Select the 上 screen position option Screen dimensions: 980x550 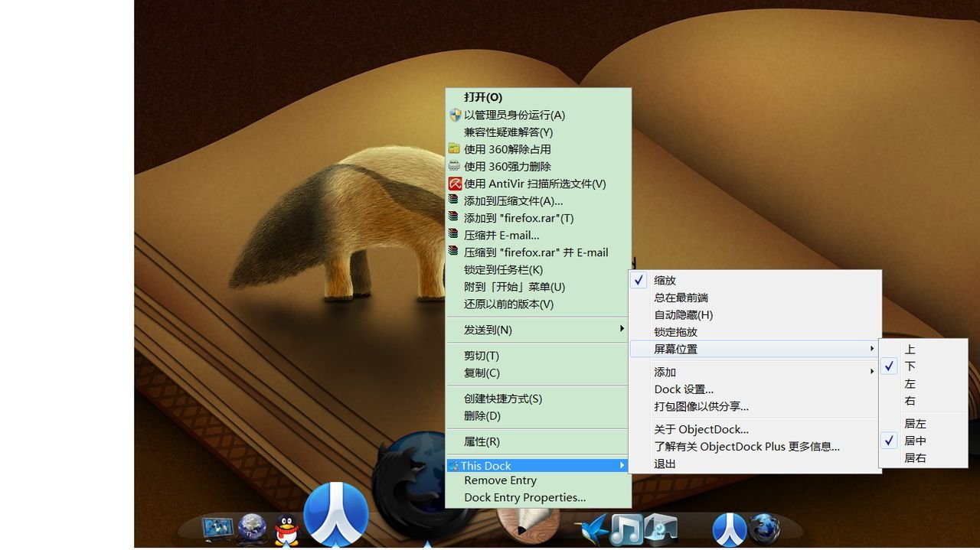click(910, 349)
